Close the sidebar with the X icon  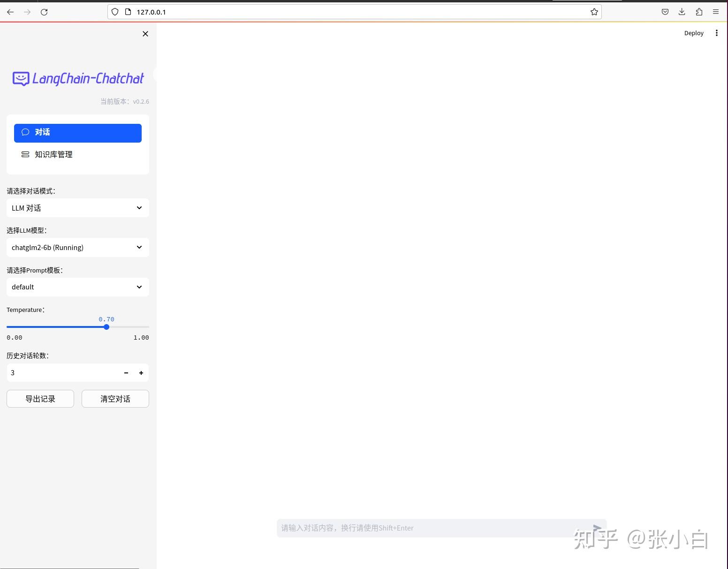point(145,34)
